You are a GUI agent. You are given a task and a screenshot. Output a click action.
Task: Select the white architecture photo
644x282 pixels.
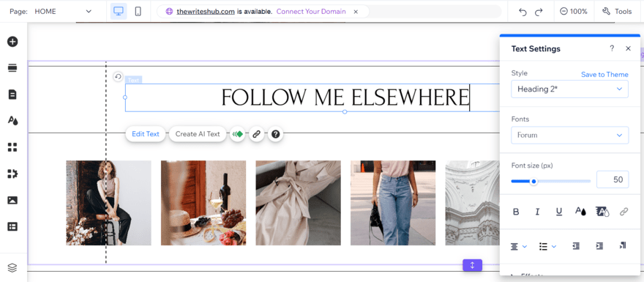pyautogui.click(x=472, y=203)
